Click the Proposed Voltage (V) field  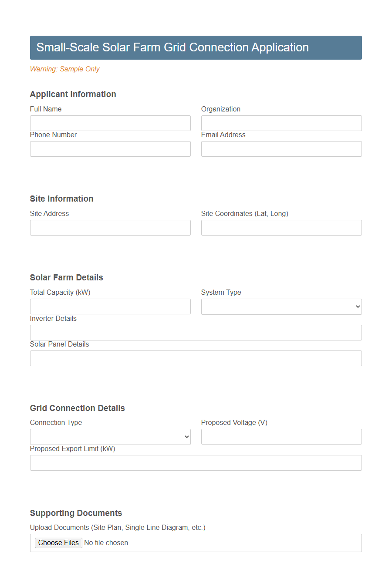point(281,437)
